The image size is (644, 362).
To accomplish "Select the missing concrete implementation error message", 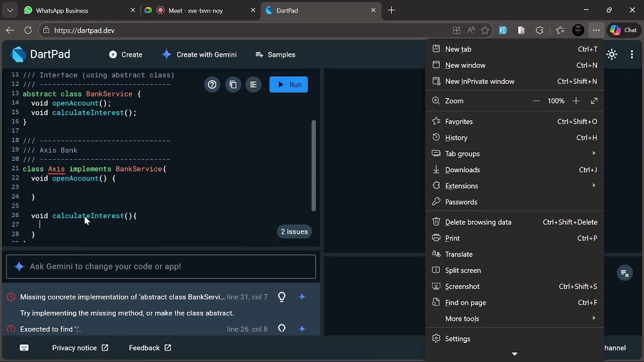I will click(x=122, y=297).
